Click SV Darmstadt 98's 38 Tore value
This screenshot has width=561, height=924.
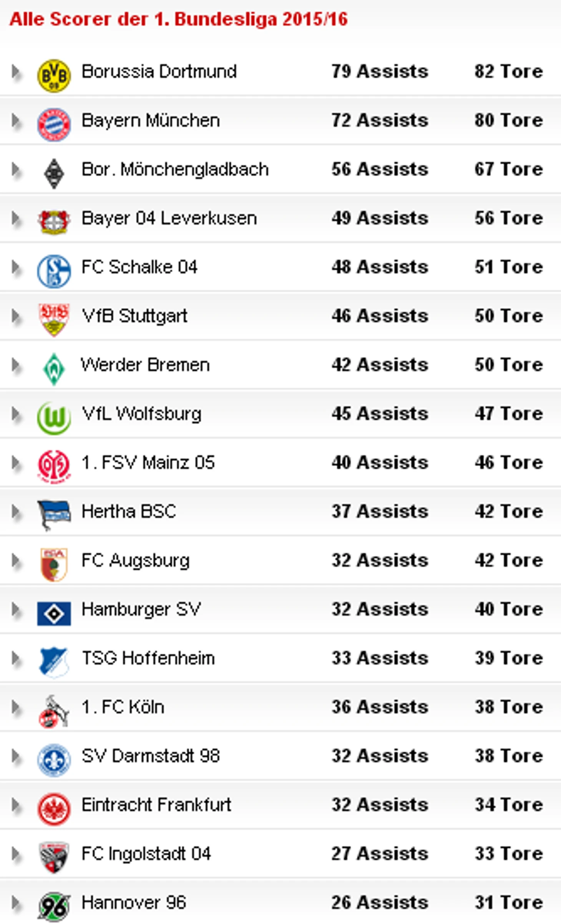click(509, 756)
